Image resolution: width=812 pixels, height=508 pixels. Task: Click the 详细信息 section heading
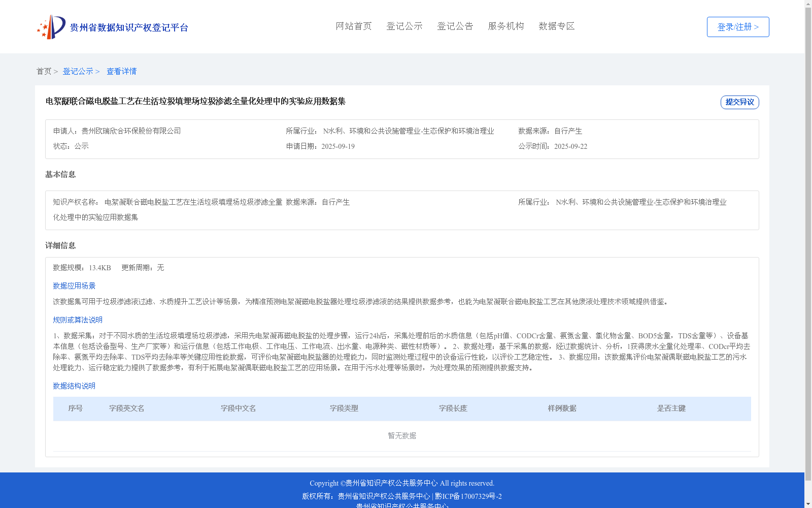60,245
